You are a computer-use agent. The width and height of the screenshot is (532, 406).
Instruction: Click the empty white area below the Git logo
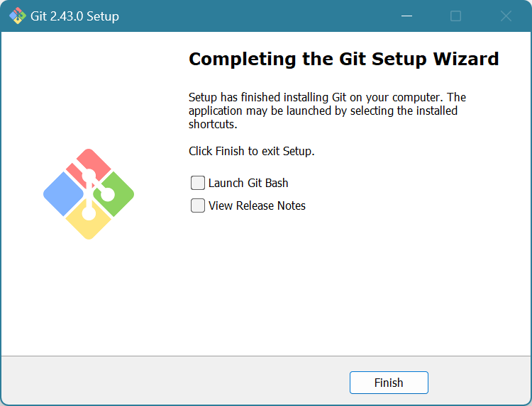point(89,298)
